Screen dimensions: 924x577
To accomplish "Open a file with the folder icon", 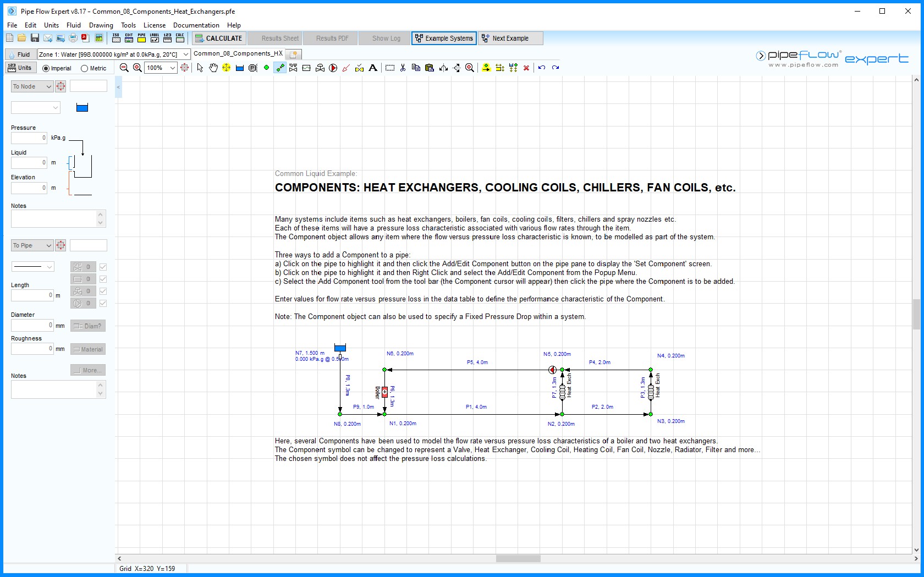I will point(21,38).
